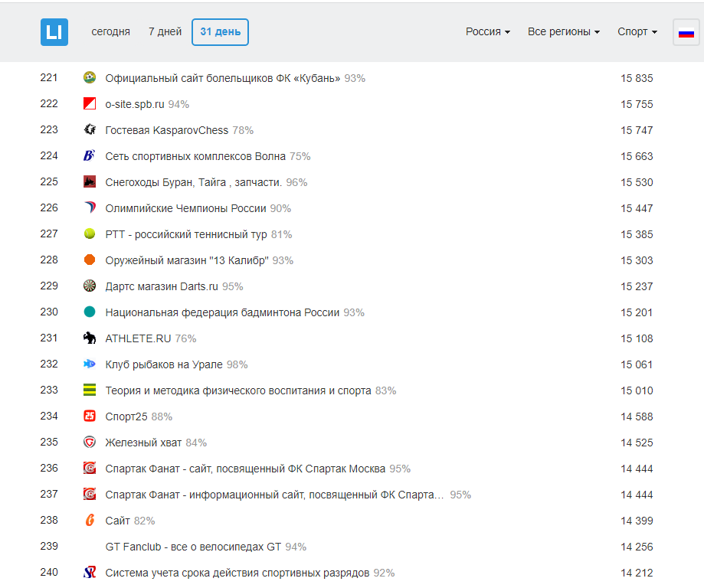Click visitor count 14 212

[x=637, y=573]
